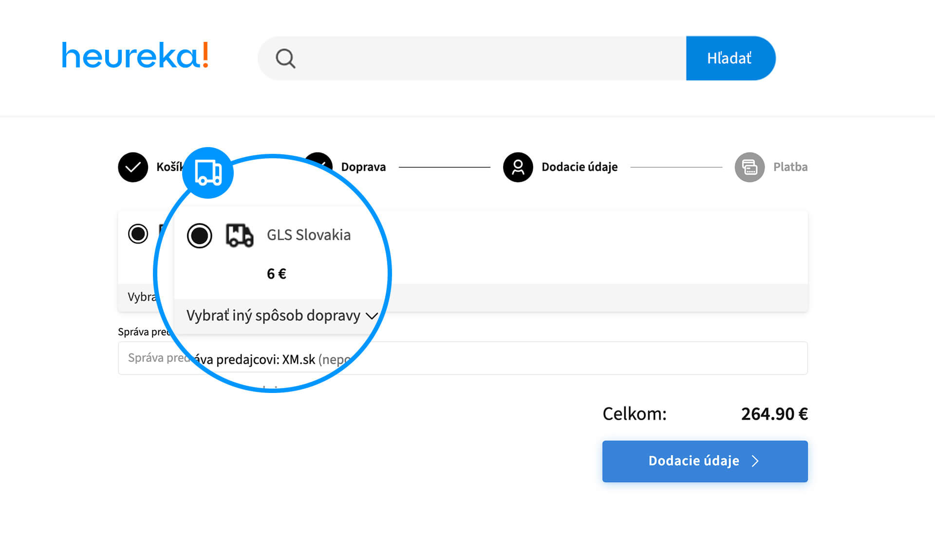Select the GLS Slovakia radio button in magnifier
Viewport: 935px width, 560px height.
pos(200,236)
